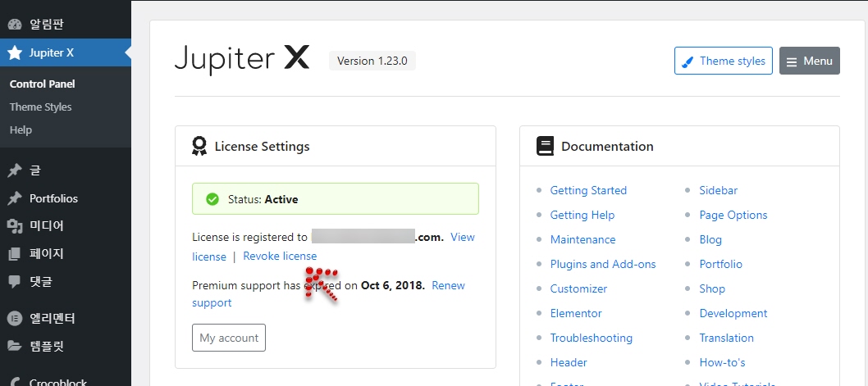This screenshot has width=868, height=386.
Task: Click the media icon beside 미디어
Action: [x=15, y=225]
